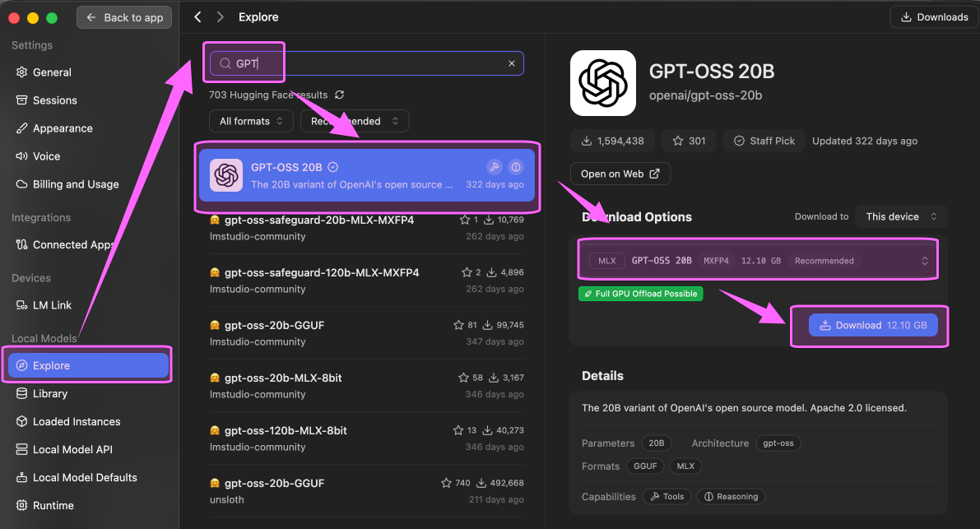This screenshot has height=529, width=980.
Task: Click Open on Web link button
Action: tap(620, 174)
